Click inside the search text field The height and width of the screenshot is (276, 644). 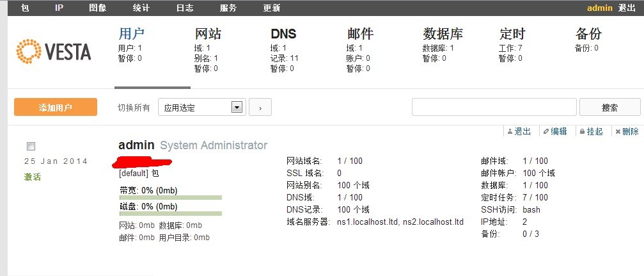[x=494, y=107]
